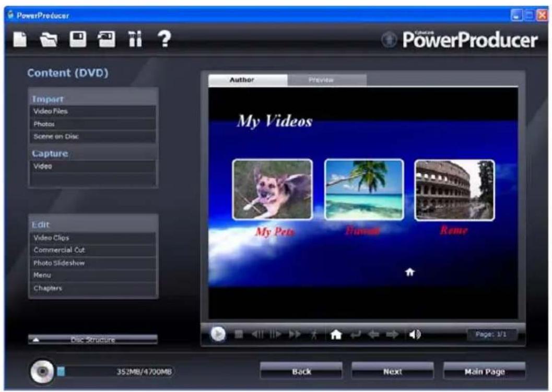The image size is (552, 392).
Task: Click the disc icon beside the capacity bar
Action: (42, 372)
